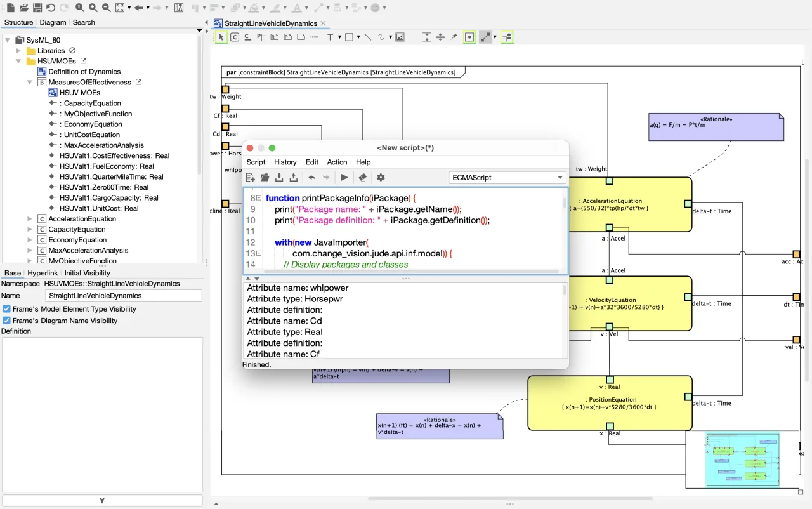
Task: Close the StraightLineVehicleDynamics diagram tab
Action: coord(323,23)
